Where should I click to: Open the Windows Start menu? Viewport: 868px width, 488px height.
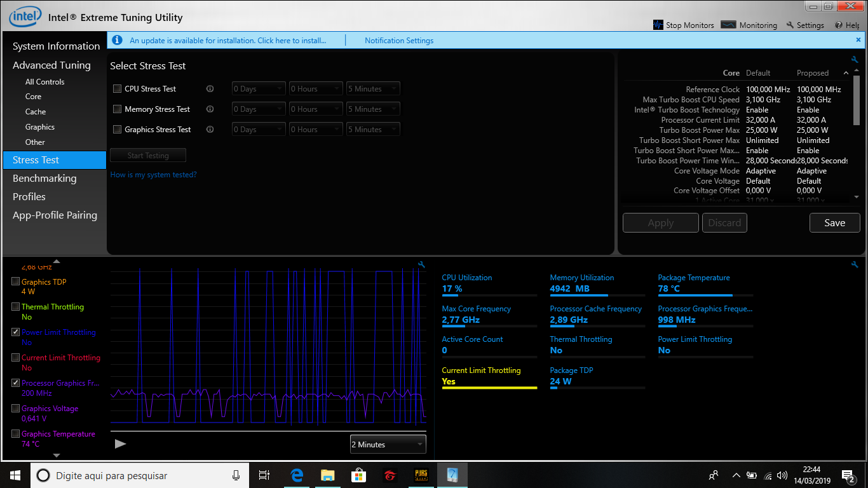tap(15, 475)
